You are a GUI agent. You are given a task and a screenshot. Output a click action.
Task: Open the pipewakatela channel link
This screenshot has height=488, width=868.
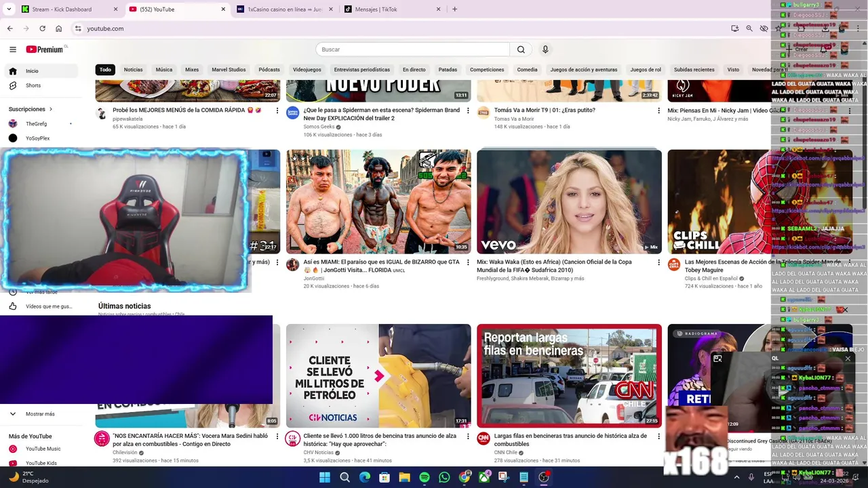point(127,119)
